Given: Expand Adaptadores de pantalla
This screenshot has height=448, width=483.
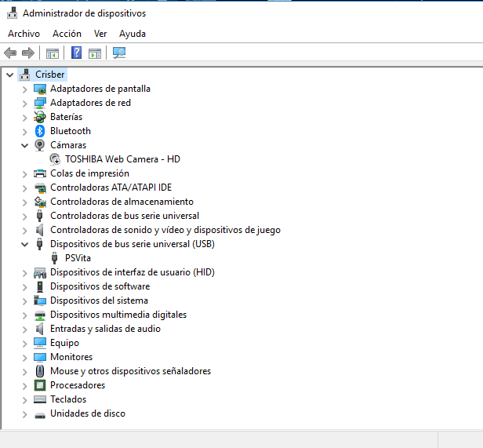Looking at the screenshot, I should (x=24, y=89).
